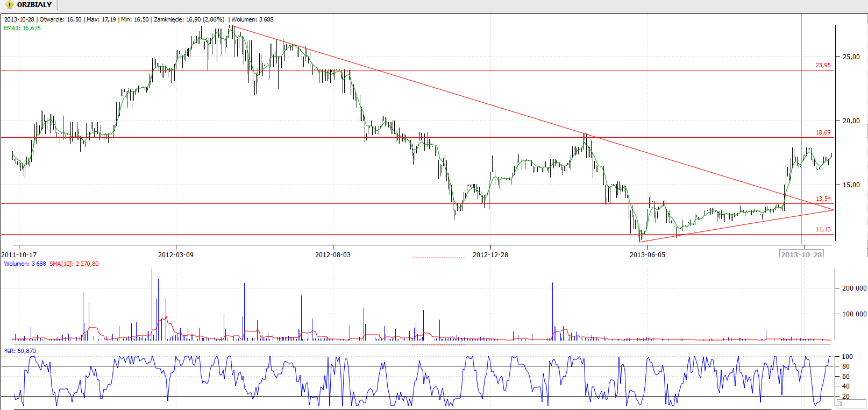The height and width of the screenshot is (410, 868).
Task: Click the %R: 60,870 indicator label
Action: click(20, 351)
